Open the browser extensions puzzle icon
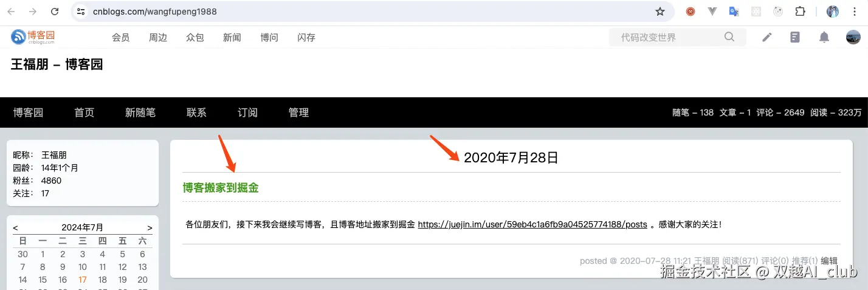The height and width of the screenshot is (290, 868). (x=800, y=12)
